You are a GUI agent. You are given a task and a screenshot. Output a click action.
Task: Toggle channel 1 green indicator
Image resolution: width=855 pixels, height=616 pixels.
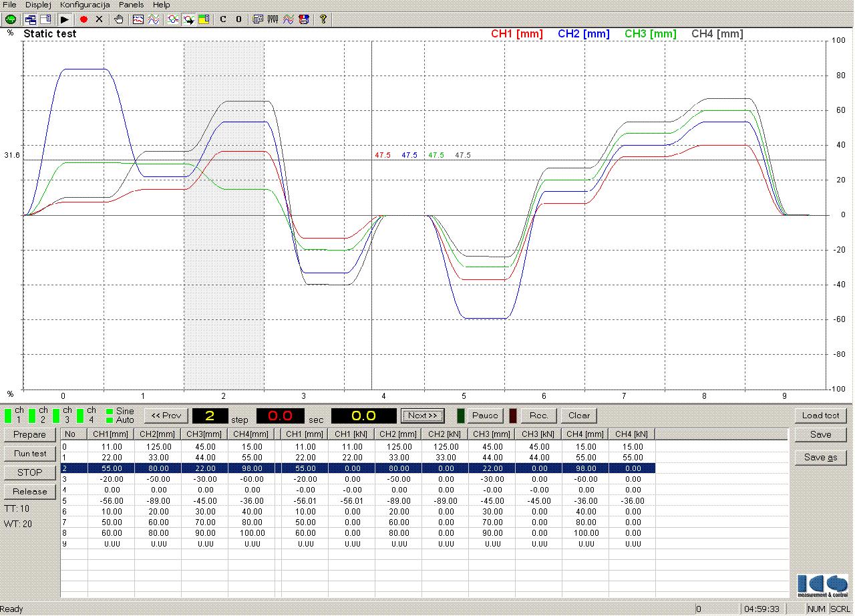click(x=9, y=416)
